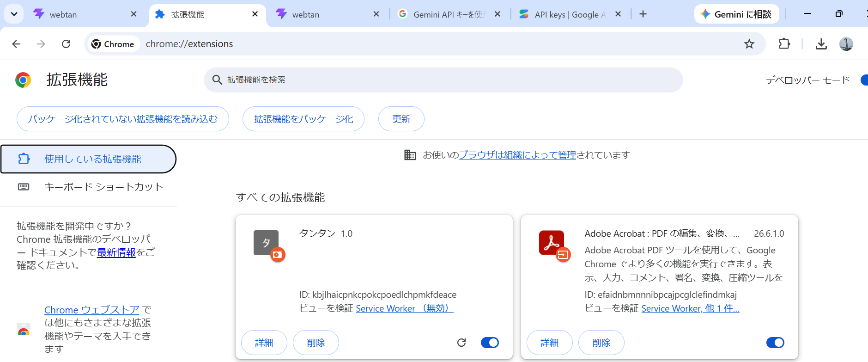Image resolution: width=868 pixels, height=362 pixels.
Task: Restore down the Chrome window
Action: pos(839,14)
